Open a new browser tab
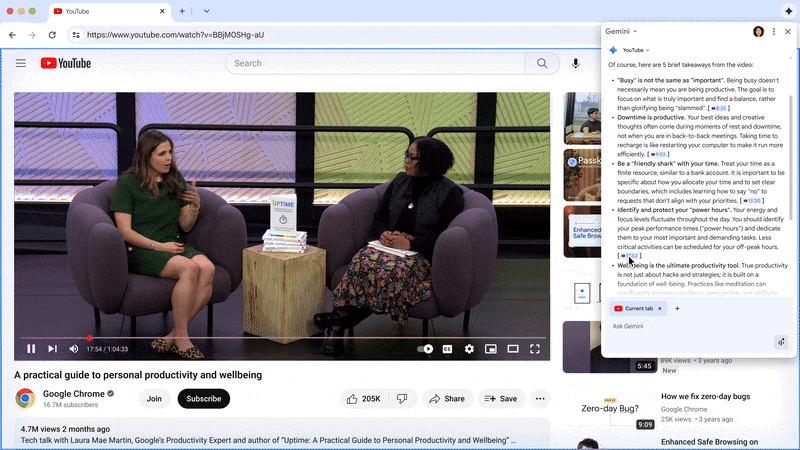The width and height of the screenshot is (800, 450). point(181,11)
